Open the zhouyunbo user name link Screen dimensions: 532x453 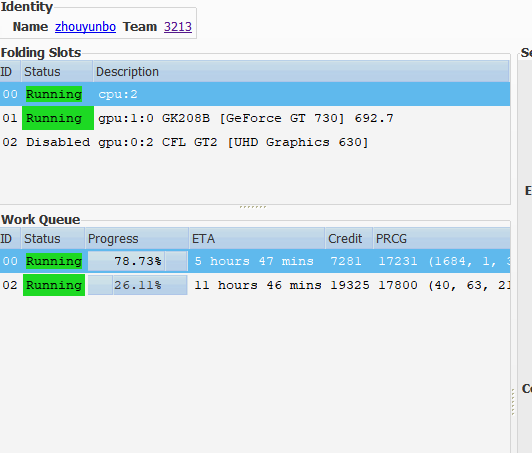pyautogui.click(x=85, y=27)
